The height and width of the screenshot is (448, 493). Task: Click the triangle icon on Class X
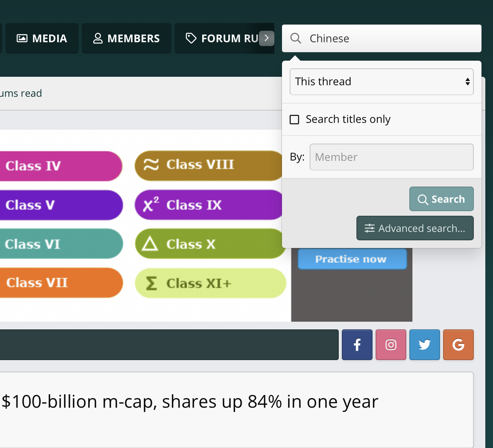pyautogui.click(x=150, y=244)
